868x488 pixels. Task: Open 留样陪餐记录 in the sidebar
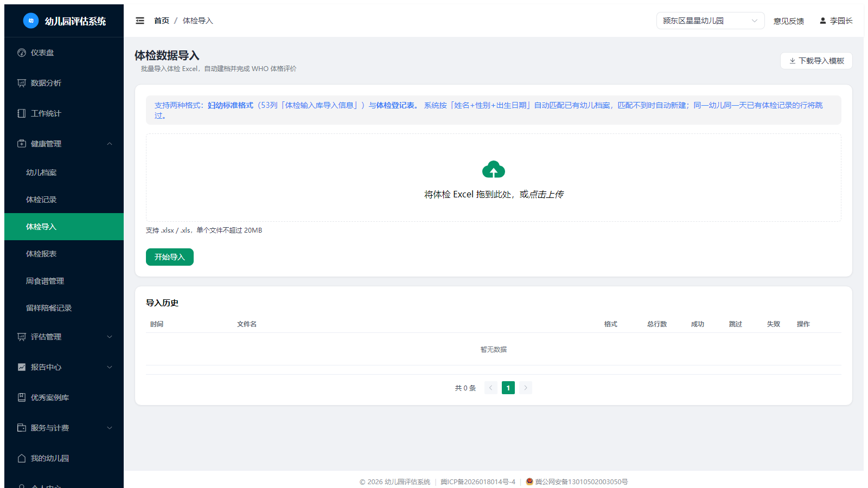(x=64, y=308)
